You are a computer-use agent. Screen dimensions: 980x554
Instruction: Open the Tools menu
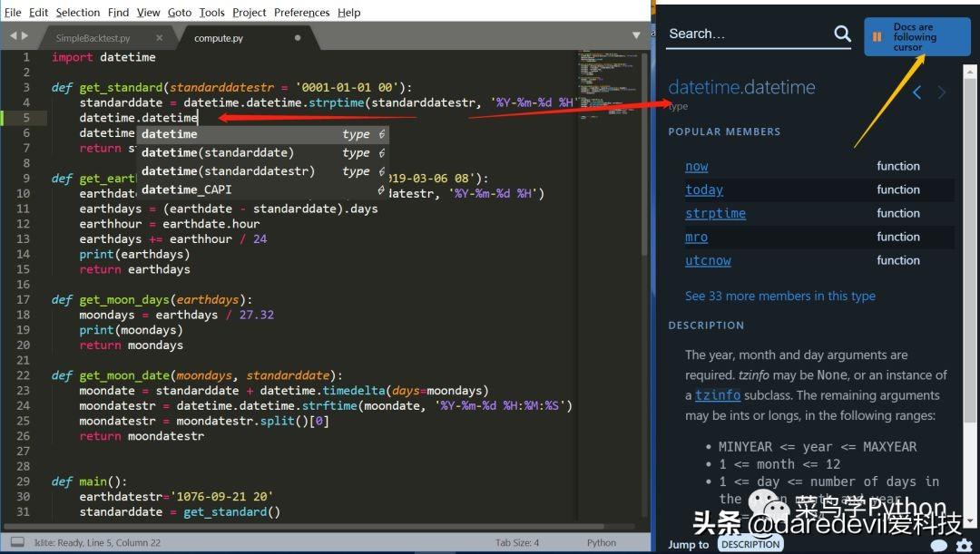click(x=211, y=13)
